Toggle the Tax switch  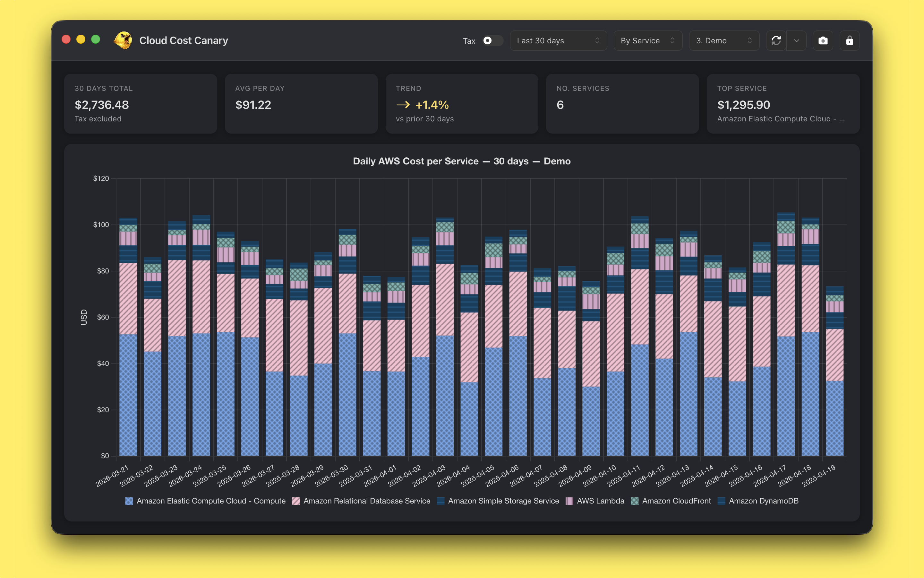(492, 40)
